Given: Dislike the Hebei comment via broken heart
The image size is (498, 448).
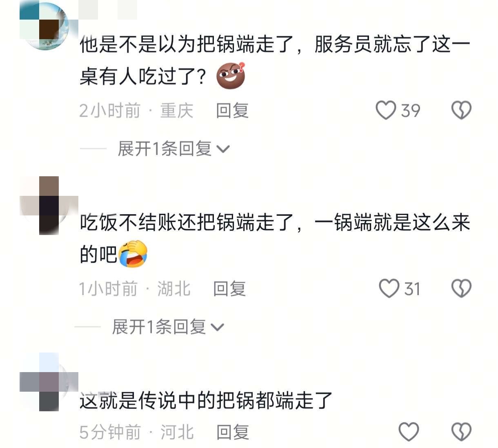Looking at the screenshot, I should coord(461,432).
